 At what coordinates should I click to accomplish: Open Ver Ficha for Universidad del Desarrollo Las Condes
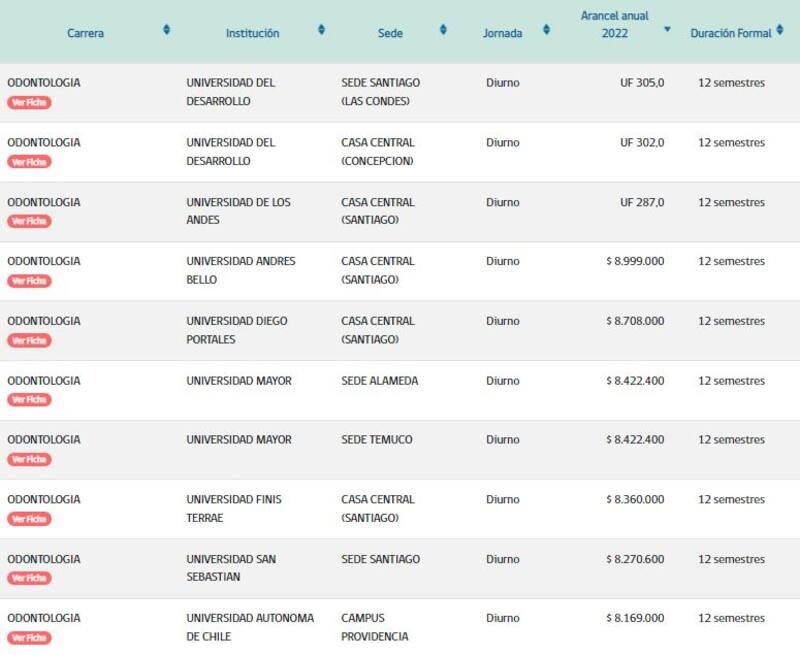point(29,102)
